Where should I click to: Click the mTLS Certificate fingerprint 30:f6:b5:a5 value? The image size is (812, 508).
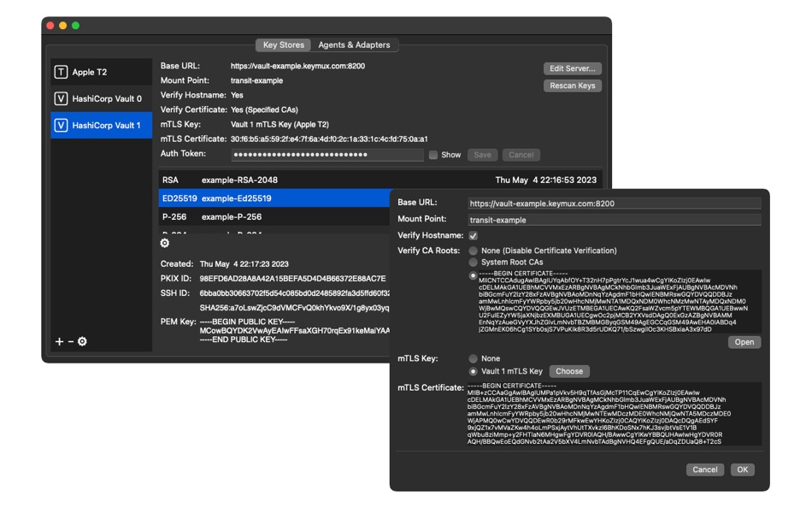(x=329, y=139)
